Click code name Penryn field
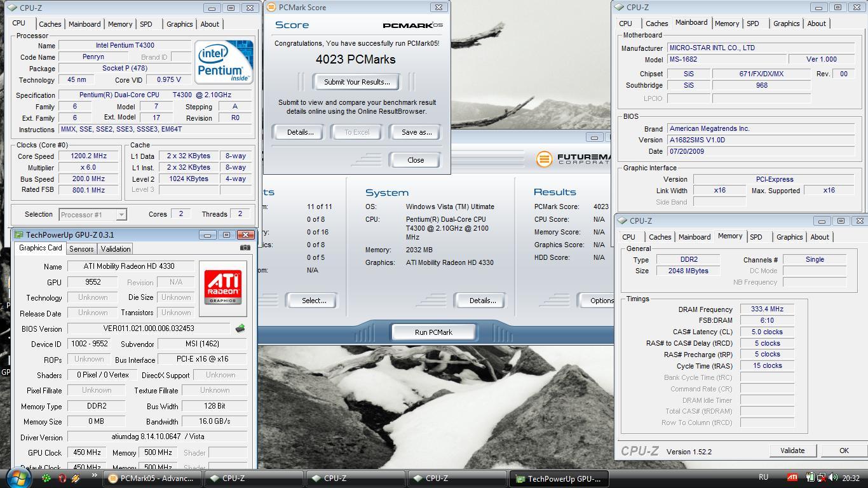 click(x=93, y=57)
